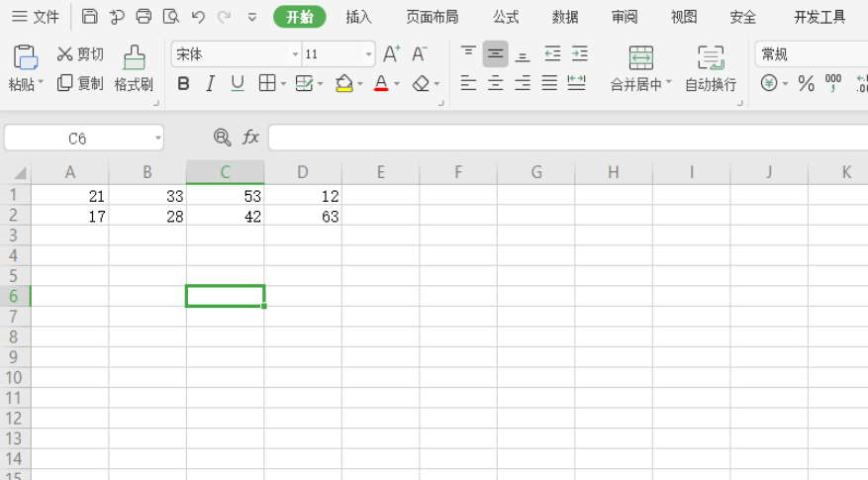Toggle italic formatting
The height and width of the screenshot is (480, 868).
coord(211,83)
